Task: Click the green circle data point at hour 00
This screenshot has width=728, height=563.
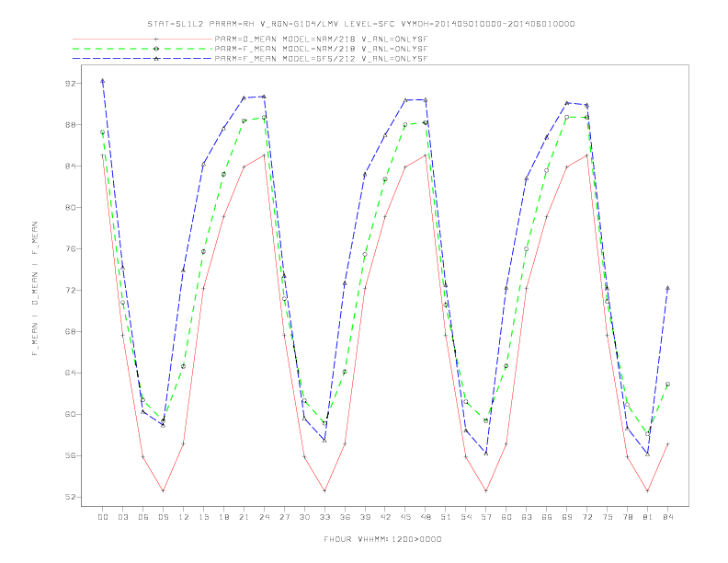Action: (103, 132)
